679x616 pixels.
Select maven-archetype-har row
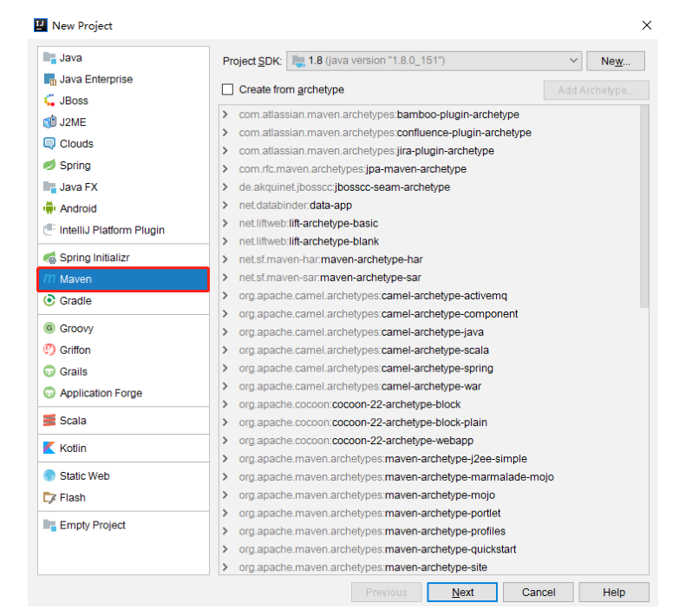[x=429, y=259]
